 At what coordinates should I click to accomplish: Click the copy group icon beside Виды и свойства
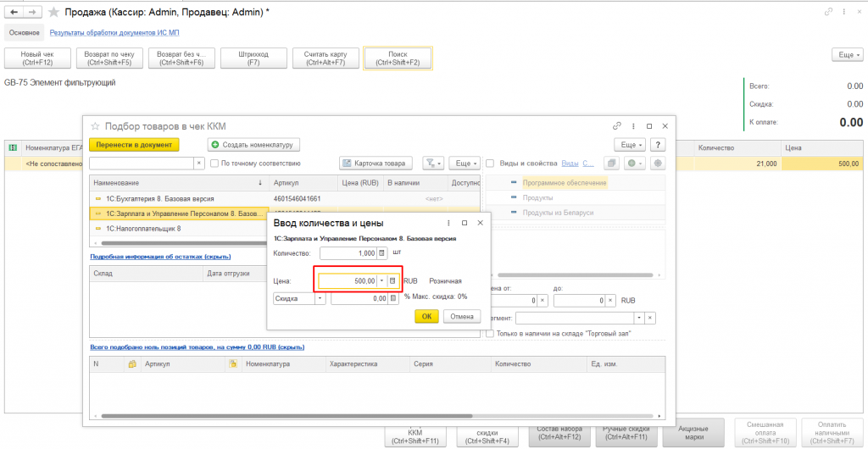click(x=612, y=164)
